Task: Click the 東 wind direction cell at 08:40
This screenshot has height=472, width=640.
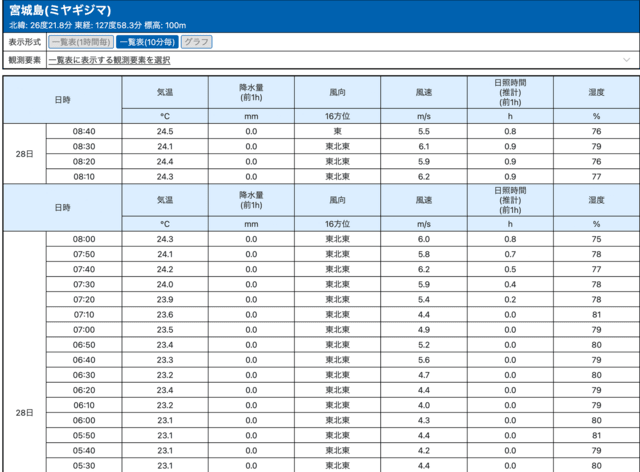Action: (337, 131)
